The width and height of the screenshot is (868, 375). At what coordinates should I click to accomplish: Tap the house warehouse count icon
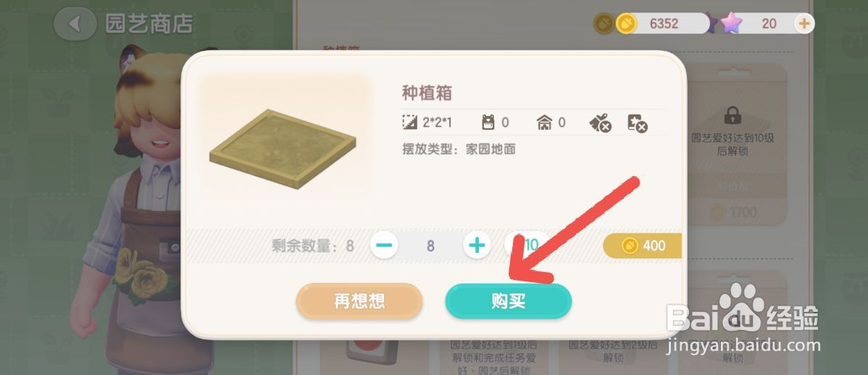click(545, 123)
